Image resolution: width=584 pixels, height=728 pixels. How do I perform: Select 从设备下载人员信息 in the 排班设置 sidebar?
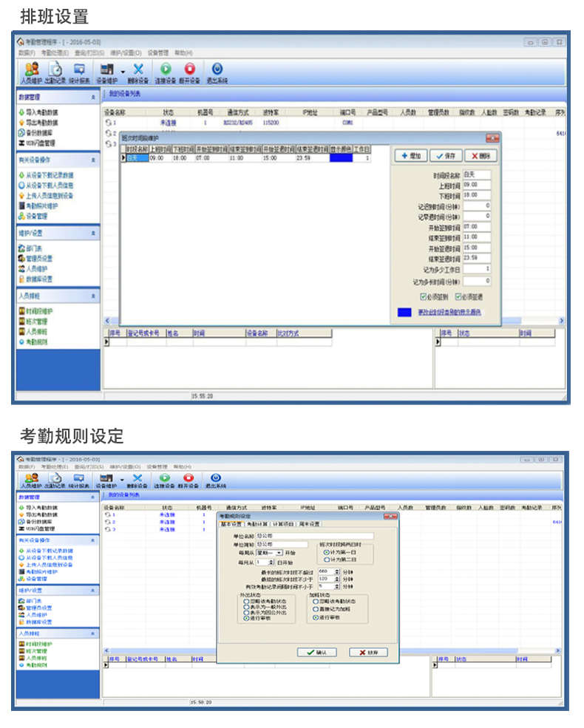pos(46,186)
